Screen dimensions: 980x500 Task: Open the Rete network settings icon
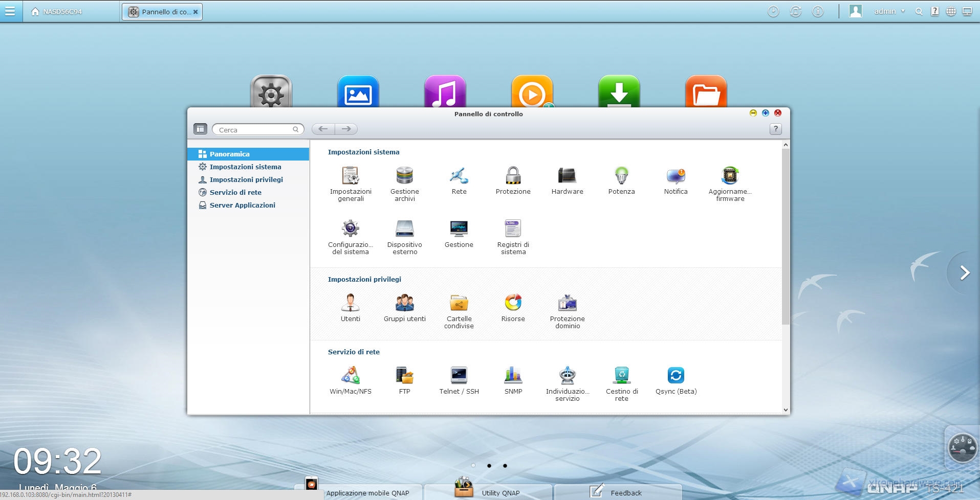(x=459, y=176)
